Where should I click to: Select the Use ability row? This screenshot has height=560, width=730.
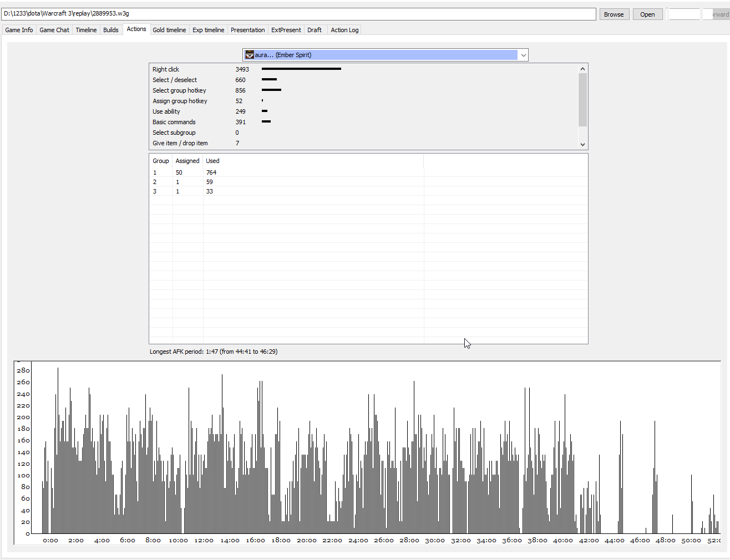(x=363, y=111)
